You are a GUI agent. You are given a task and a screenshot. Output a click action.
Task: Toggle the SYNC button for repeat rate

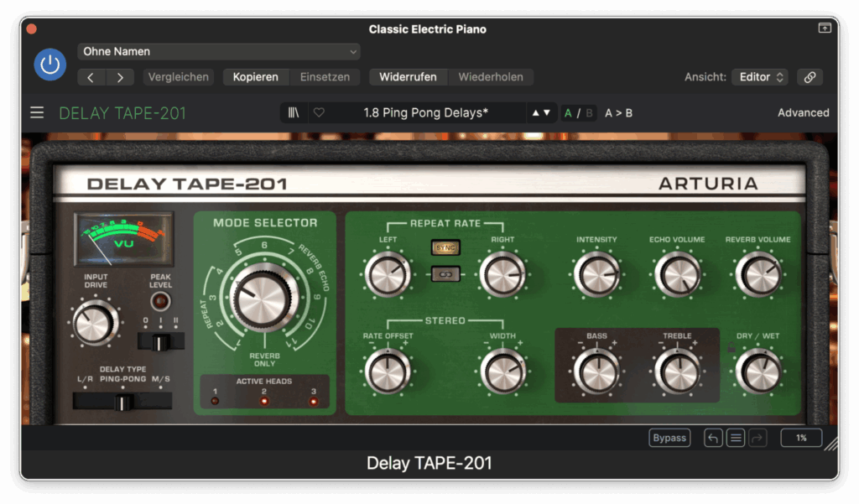pyautogui.click(x=445, y=247)
